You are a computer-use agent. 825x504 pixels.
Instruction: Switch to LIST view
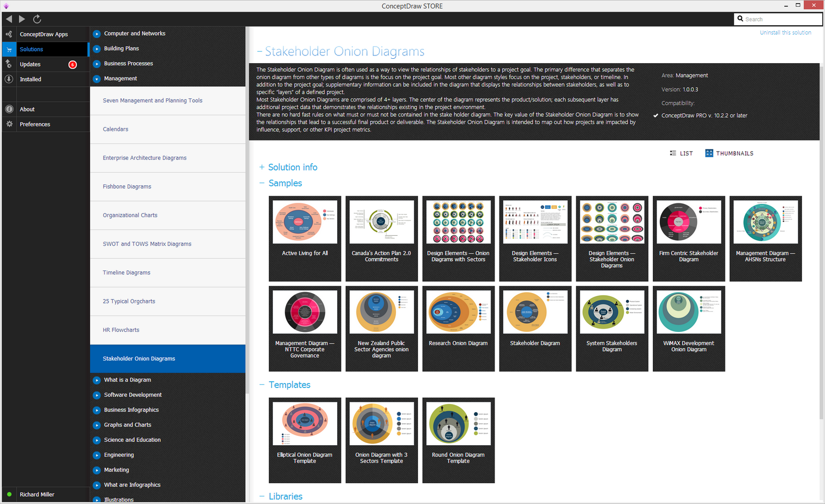681,153
